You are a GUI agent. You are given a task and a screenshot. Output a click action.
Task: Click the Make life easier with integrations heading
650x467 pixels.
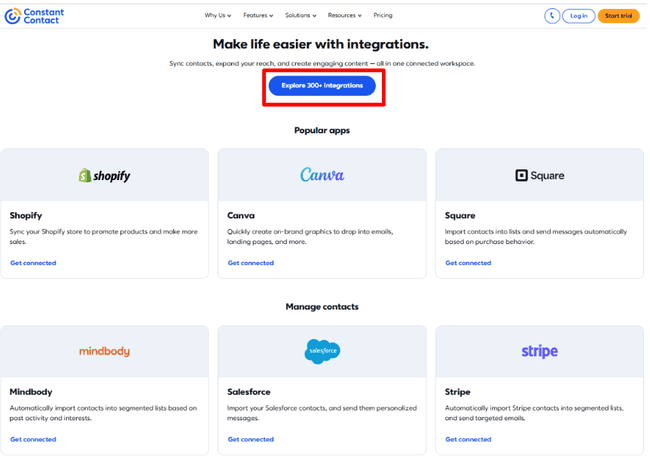(x=322, y=44)
